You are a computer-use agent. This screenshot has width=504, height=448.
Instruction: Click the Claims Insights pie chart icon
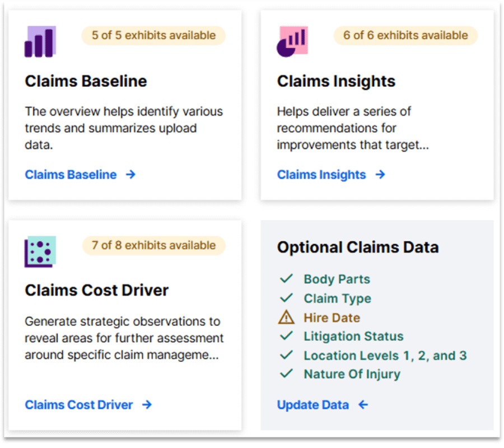(292, 42)
